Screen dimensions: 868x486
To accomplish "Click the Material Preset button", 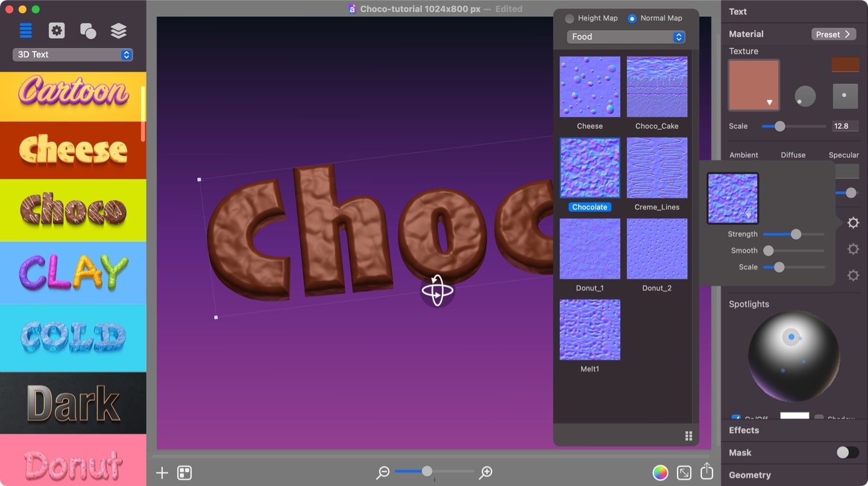I will 834,34.
